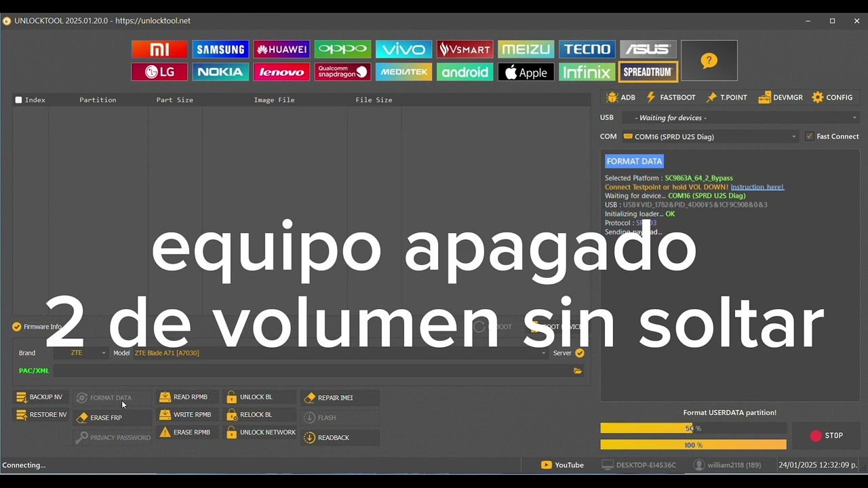Open the T.POINT tab
The height and width of the screenshot is (488, 868).
pyautogui.click(x=726, y=98)
